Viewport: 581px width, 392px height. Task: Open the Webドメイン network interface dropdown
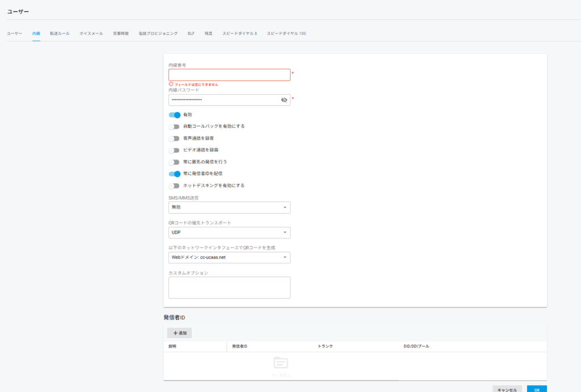tap(229, 258)
